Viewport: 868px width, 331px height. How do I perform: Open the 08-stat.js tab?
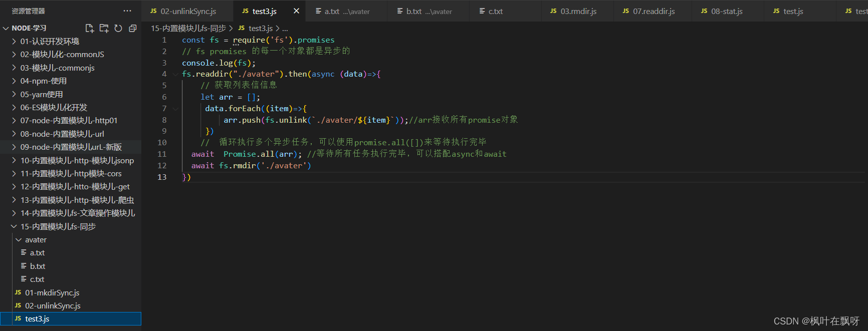tap(729, 11)
